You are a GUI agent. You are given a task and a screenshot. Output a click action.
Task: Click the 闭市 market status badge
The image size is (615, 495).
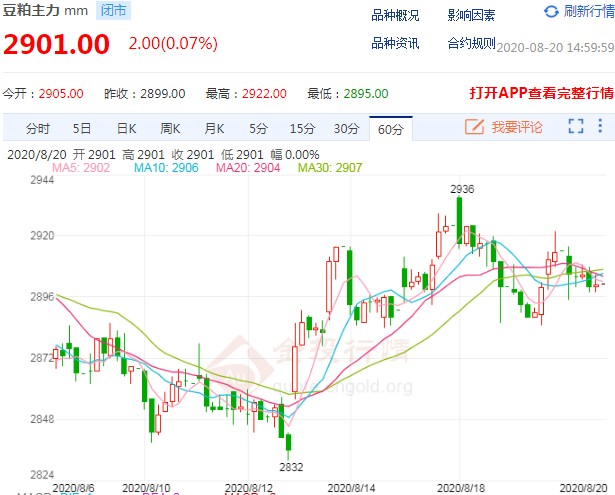pyautogui.click(x=113, y=11)
